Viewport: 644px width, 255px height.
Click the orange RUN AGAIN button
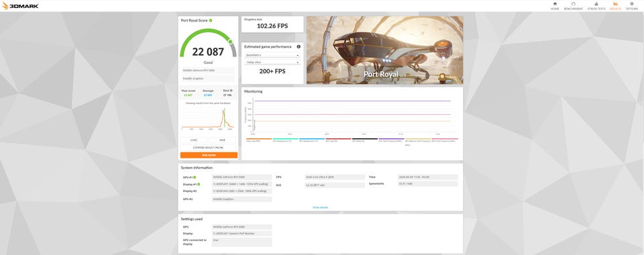(209, 155)
